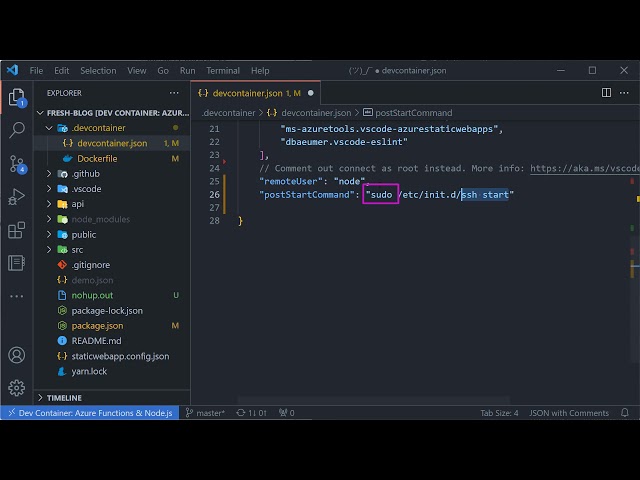Open staticwebapp.config.json file
The width and height of the screenshot is (640, 480).
click(x=112, y=356)
